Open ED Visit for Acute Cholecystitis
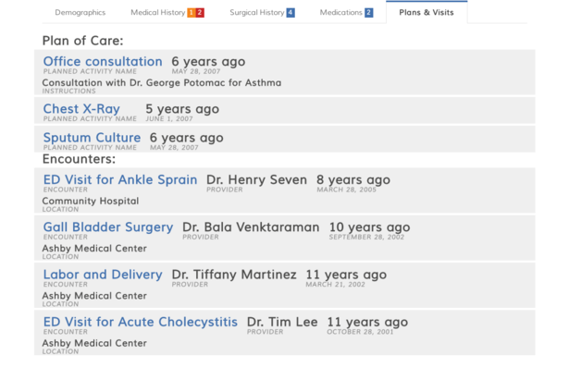The image size is (569, 392). [x=141, y=322]
